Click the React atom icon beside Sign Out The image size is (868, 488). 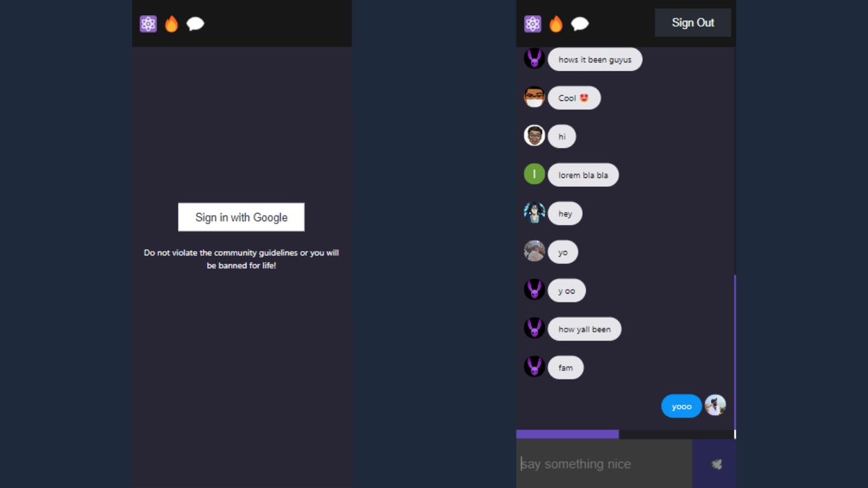(532, 24)
